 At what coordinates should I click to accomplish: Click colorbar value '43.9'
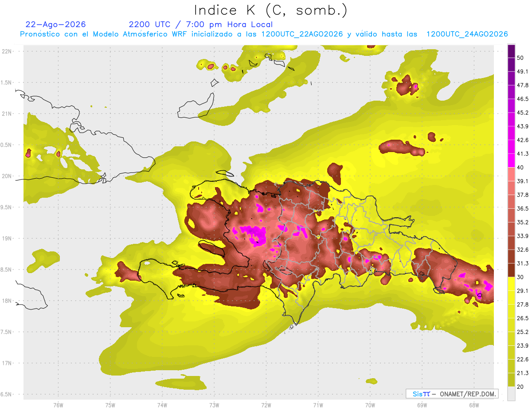522,126
